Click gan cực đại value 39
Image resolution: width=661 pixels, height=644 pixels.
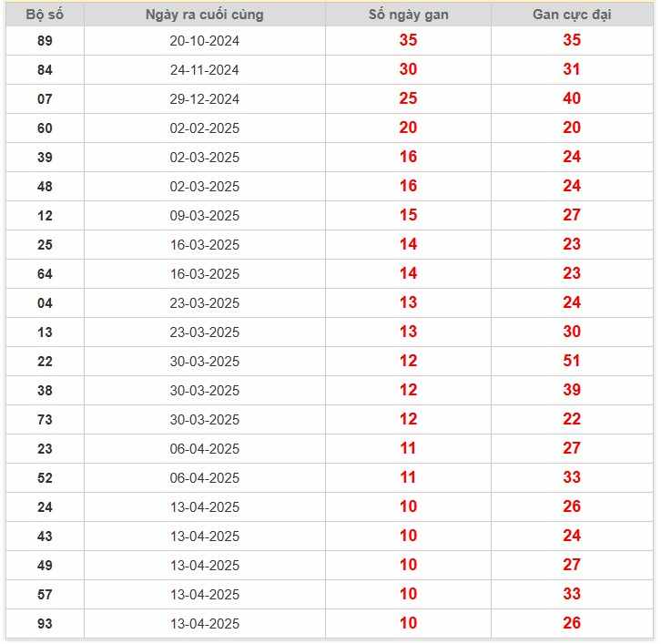point(572,390)
